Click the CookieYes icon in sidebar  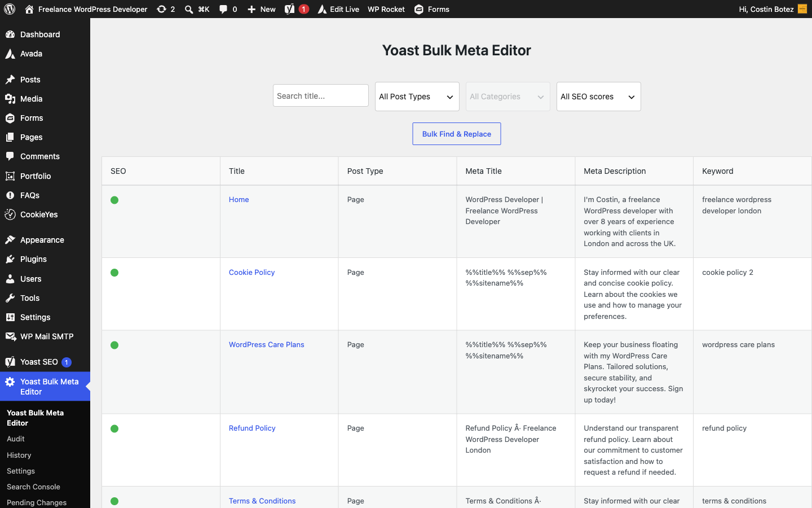click(x=10, y=214)
